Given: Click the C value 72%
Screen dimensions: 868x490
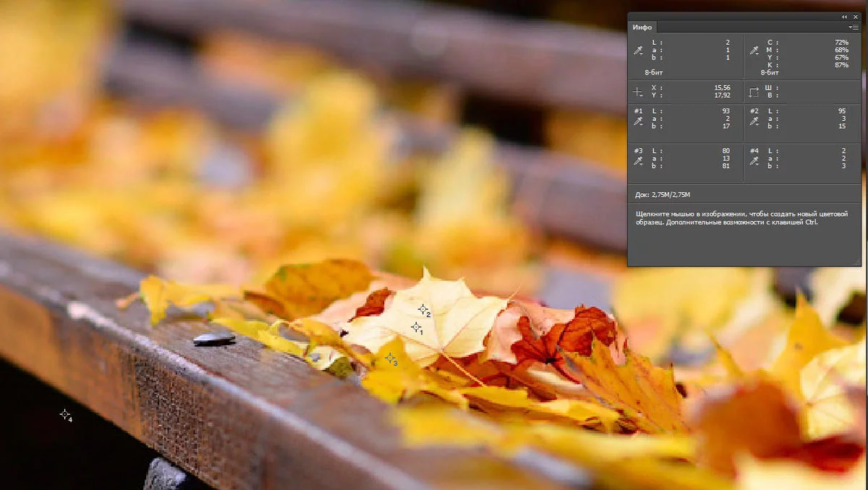Looking at the screenshot, I should [x=841, y=42].
